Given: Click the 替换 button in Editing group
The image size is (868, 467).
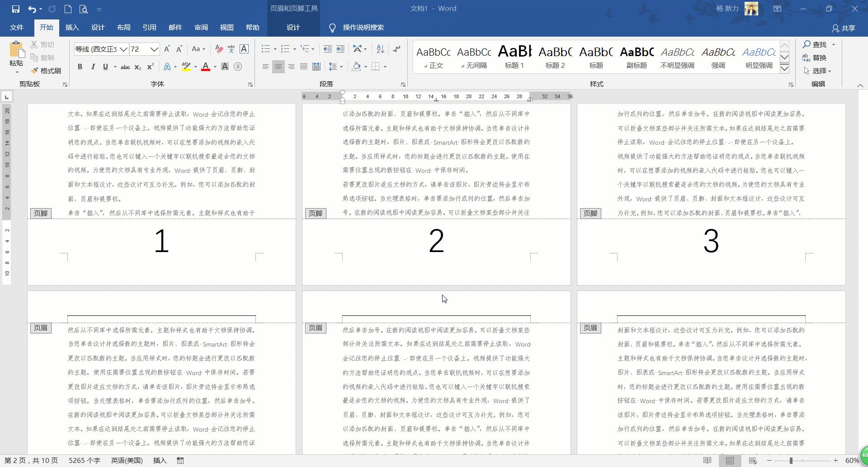Looking at the screenshot, I should click(818, 57).
